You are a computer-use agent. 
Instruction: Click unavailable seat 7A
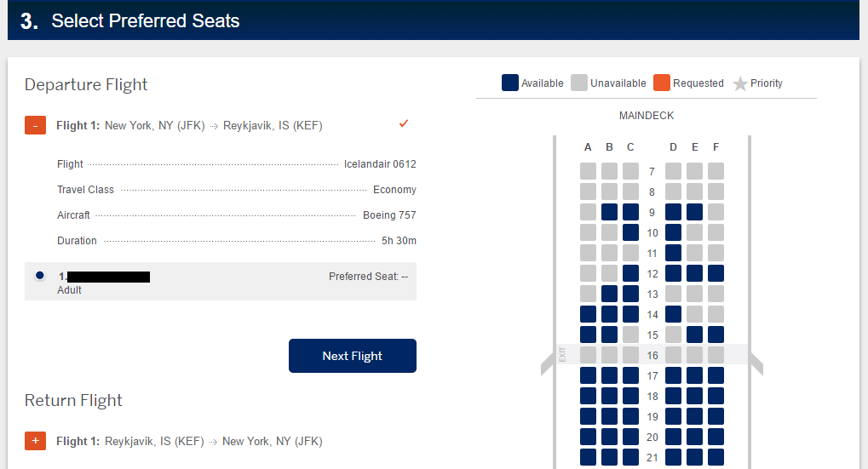point(588,171)
